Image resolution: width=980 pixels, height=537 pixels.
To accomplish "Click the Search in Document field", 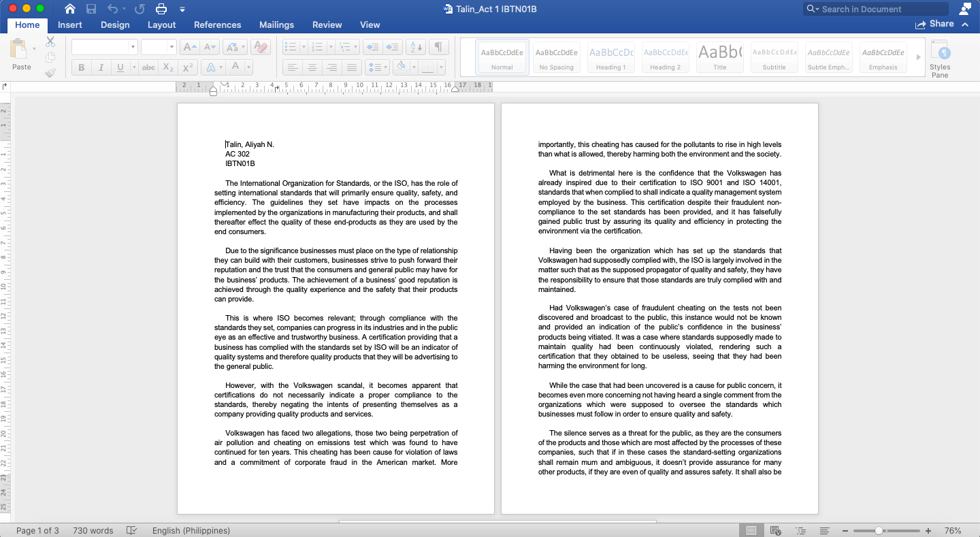I will (x=877, y=9).
